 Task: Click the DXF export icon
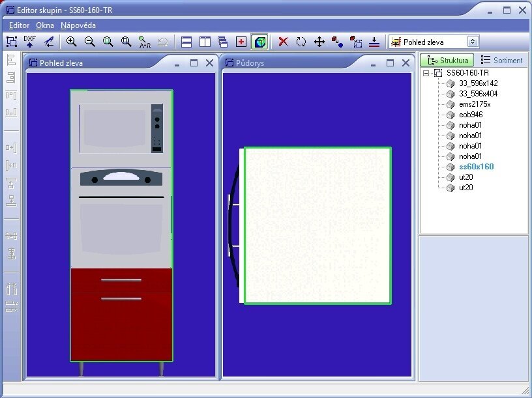(29, 42)
